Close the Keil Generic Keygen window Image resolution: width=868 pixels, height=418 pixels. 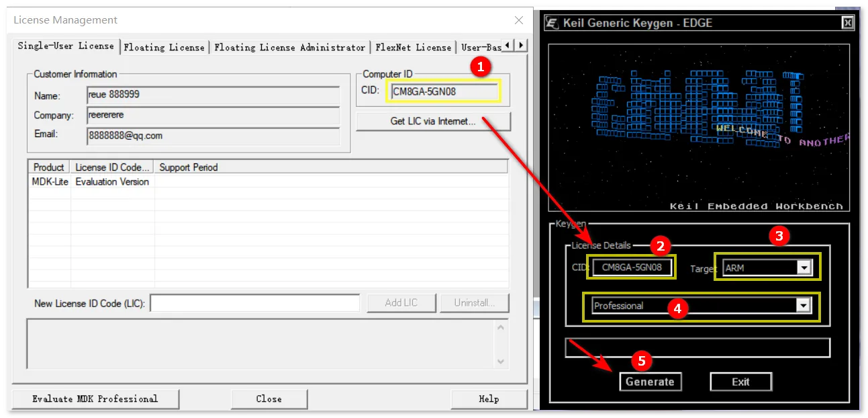pos(848,23)
